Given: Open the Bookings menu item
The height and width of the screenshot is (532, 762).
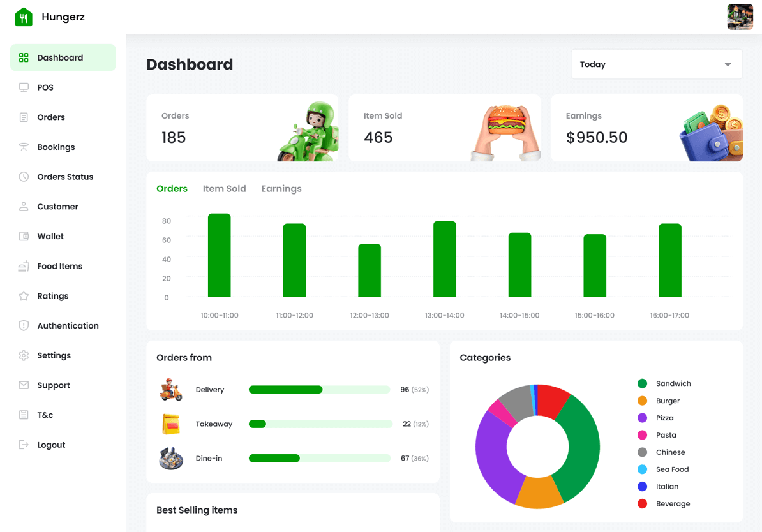Looking at the screenshot, I should point(56,147).
